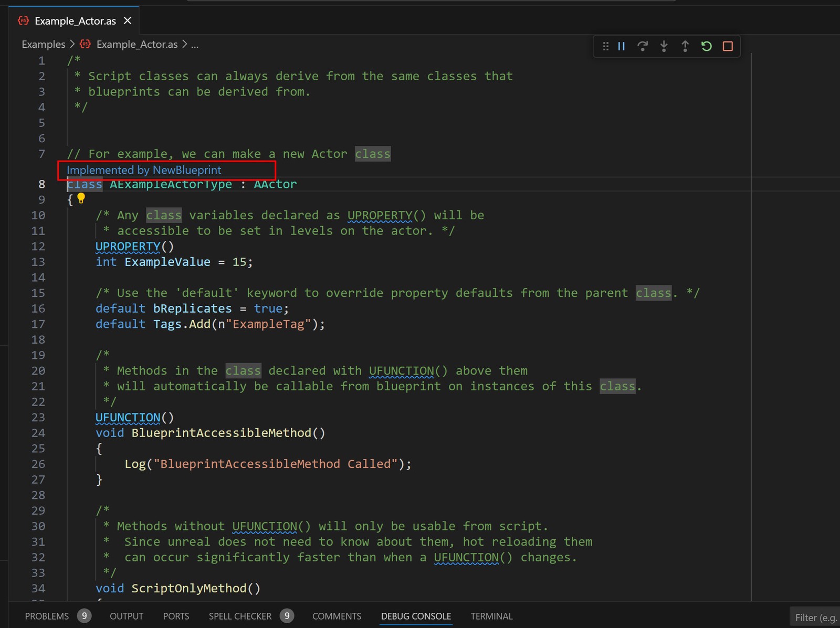Select the DEBUG CONSOLE panel tab
840x628 pixels.
click(416, 616)
